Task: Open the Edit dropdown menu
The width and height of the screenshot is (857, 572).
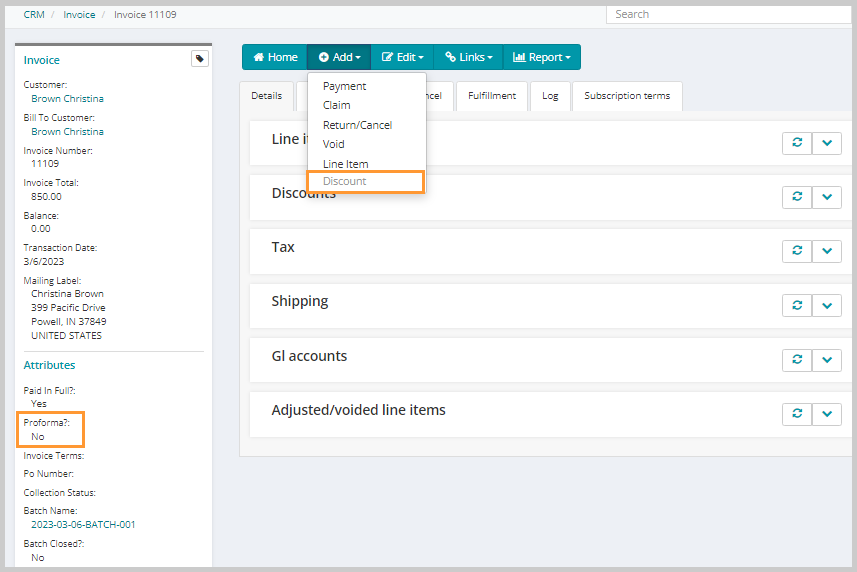Action: tap(402, 57)
